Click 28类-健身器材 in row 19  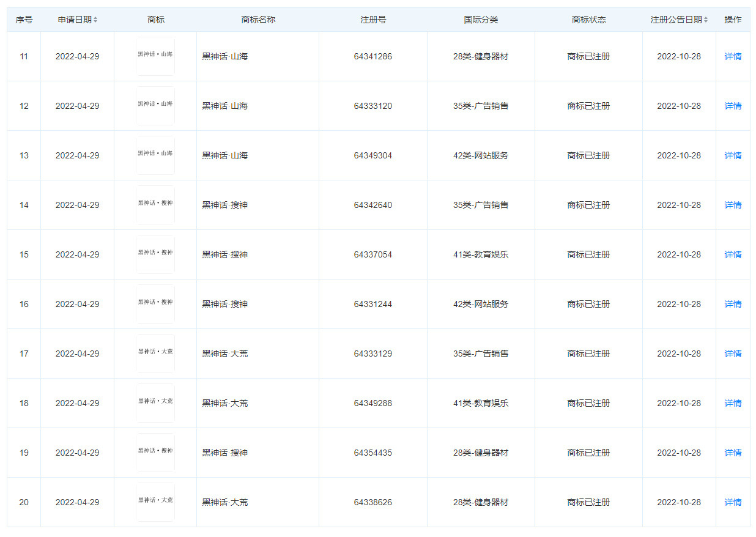tap(481, 453)
